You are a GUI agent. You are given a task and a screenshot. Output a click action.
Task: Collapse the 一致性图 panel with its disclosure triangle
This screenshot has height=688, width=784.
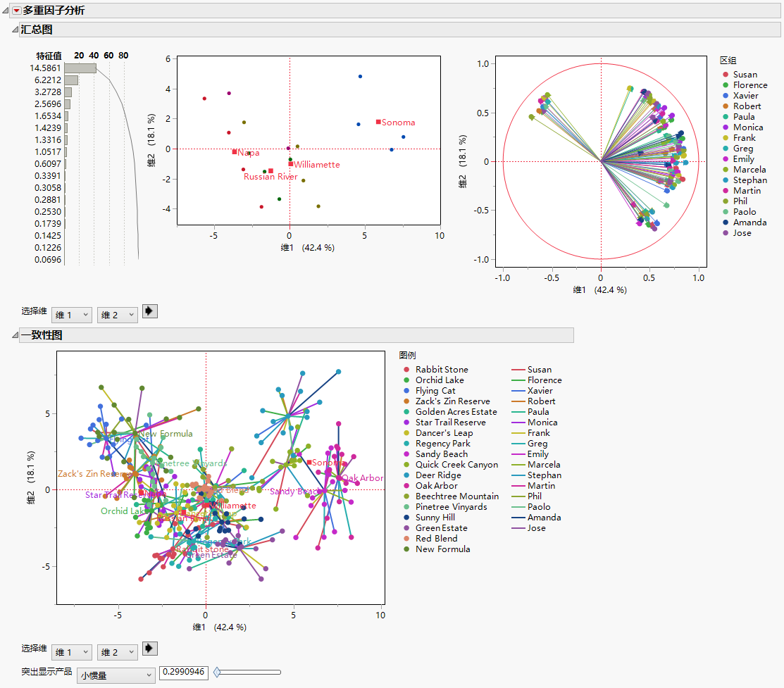[15, 336]
